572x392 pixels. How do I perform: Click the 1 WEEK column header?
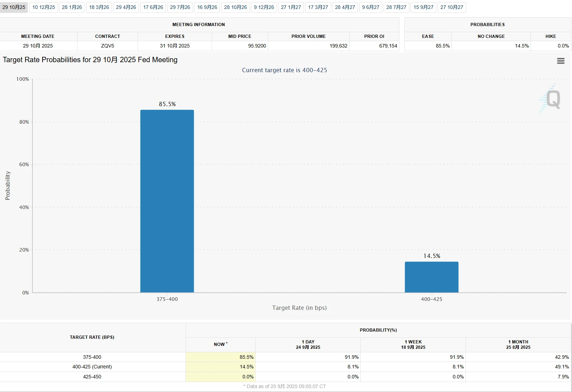pyautogui.click(x=413, y=344)
